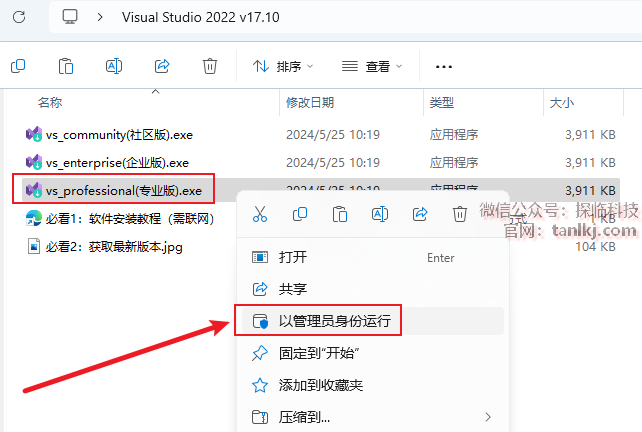Click the refresh button in address bar
Image resolution: width=642 pixels, height=432 pixels.
(x=19, y=17)
